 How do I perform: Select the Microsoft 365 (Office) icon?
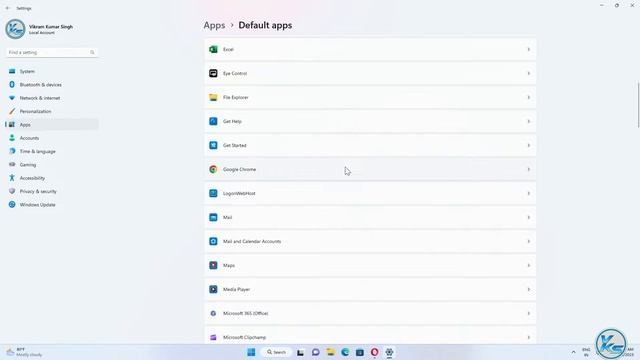tap(213, 313)
